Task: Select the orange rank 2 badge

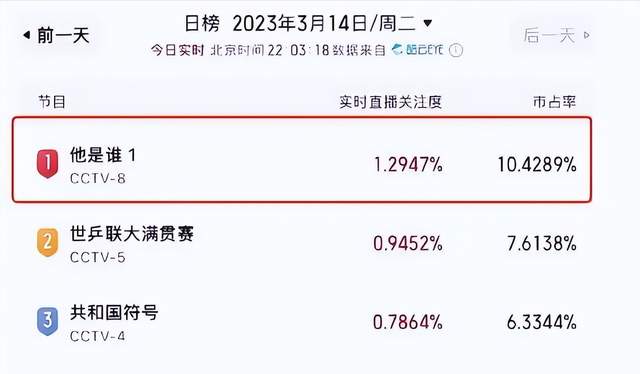Action: pyautogui.click(x=48, y=242)
